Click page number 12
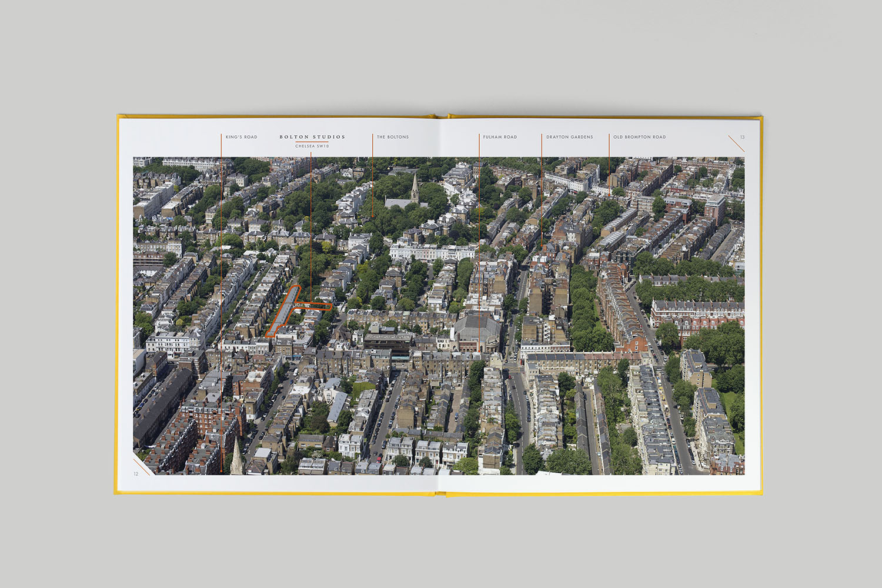This screenshot has height=588, width=882. (136, 474)
